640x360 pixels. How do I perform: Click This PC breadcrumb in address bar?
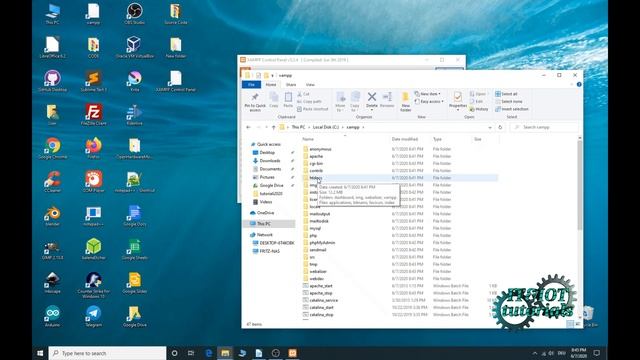click(x=298, y=127)
